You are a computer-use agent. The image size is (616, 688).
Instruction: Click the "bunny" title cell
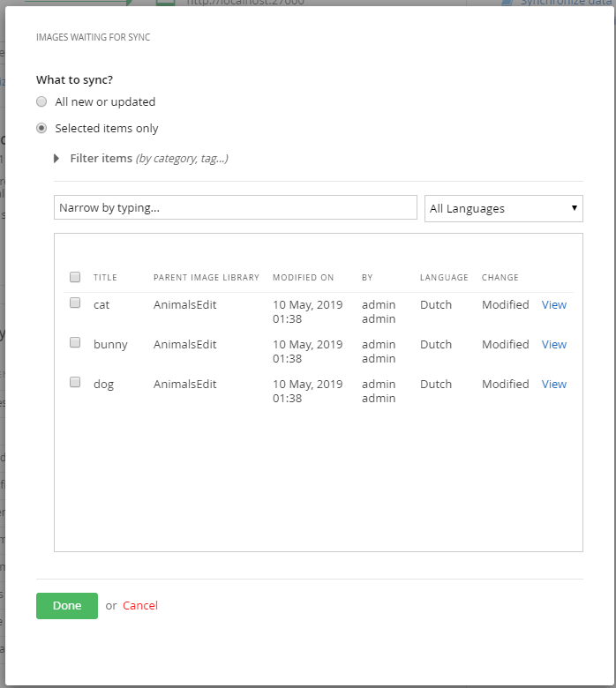(x=110, y=345)
